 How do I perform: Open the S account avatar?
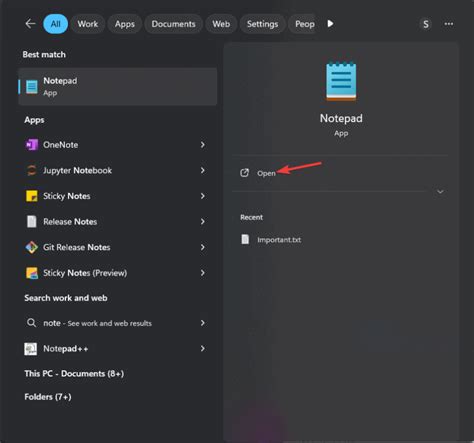(426, 24)
